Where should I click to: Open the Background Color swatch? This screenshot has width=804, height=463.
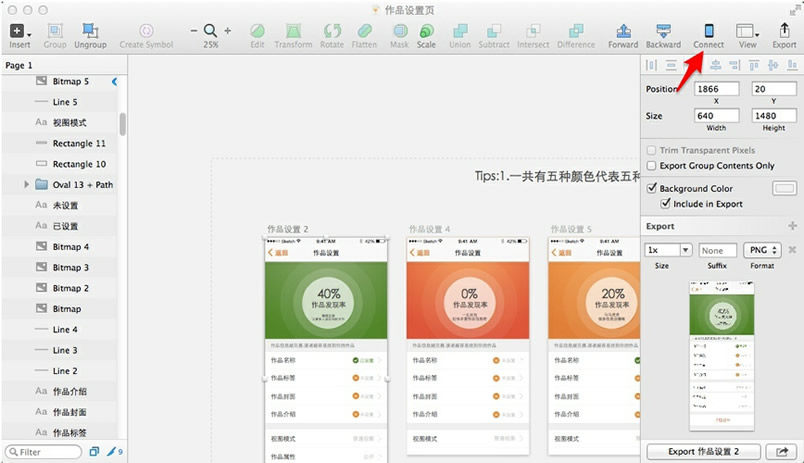784,188
